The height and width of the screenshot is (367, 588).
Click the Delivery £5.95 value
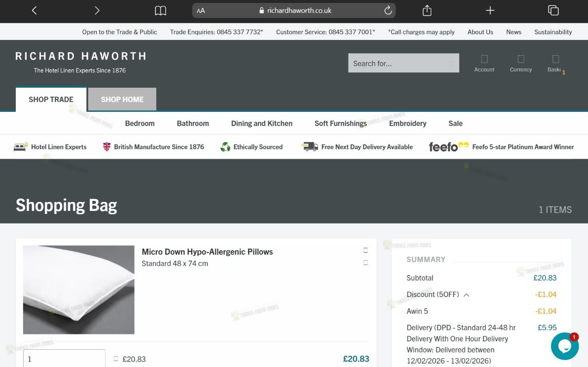point(547,327)
